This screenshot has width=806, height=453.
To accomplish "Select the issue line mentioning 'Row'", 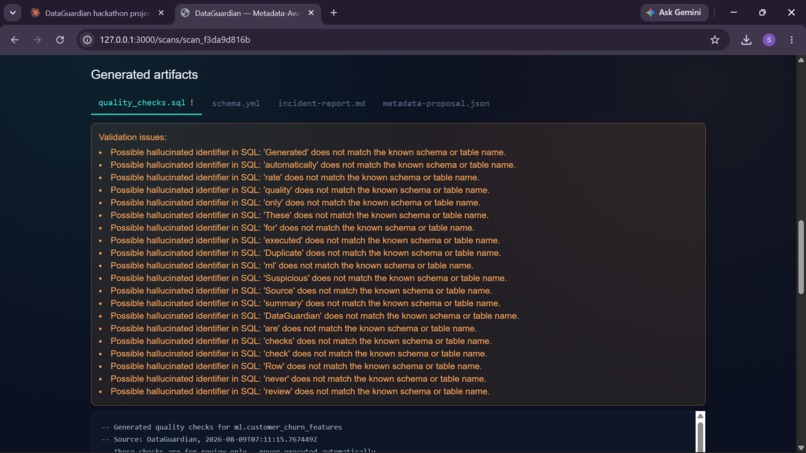I will pyautogui.click(x=296, y=367).
